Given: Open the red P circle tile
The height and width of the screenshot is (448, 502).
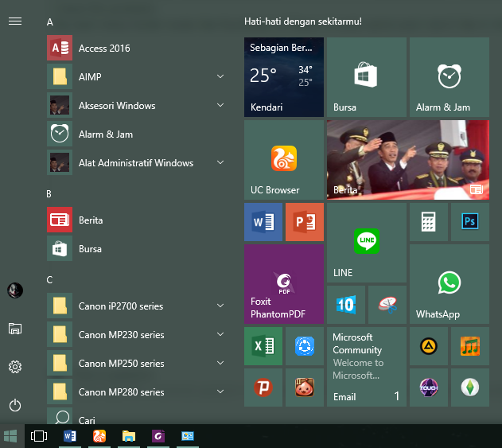Looking at the screenshot, I should pos(263,388).
